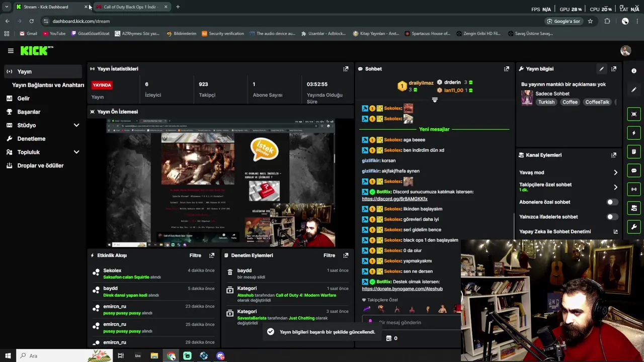Image resolution: width=644 pixels, height=362 pixels.
Task: Open the Kick app icon in the taskbar
Action: (x=187, y=356)
